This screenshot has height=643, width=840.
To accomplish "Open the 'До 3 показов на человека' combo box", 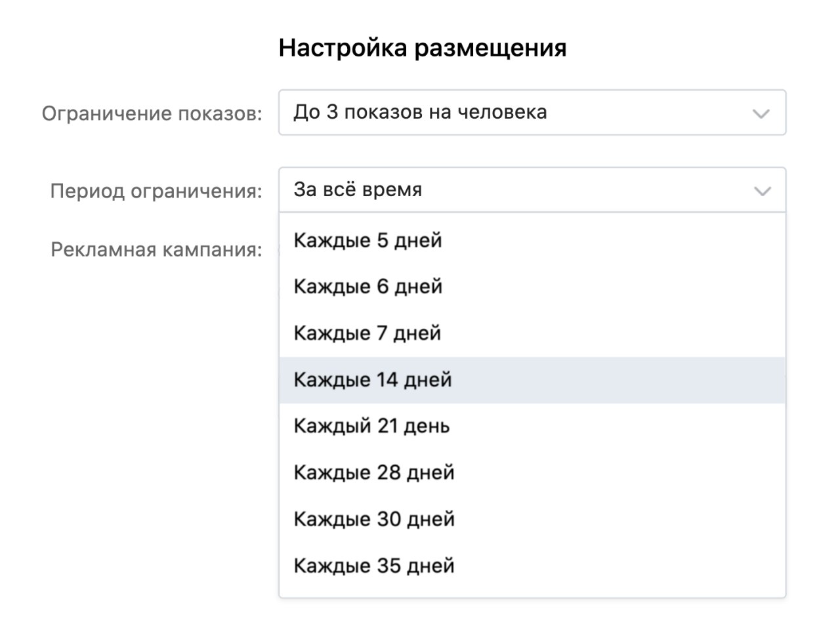I will tap(532, 113).
